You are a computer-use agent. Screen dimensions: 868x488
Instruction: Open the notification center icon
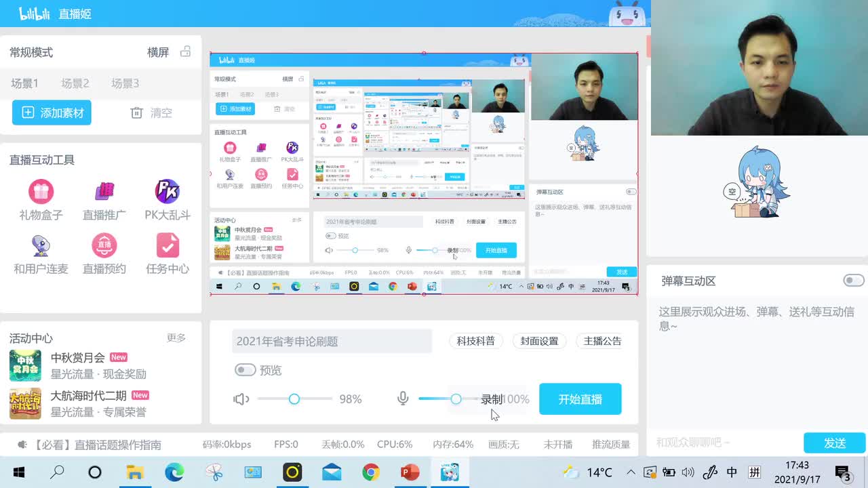tap(843, 473)
